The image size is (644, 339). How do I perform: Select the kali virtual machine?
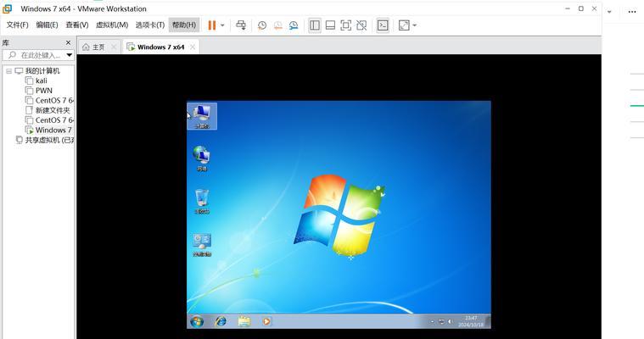pos(41,81)
